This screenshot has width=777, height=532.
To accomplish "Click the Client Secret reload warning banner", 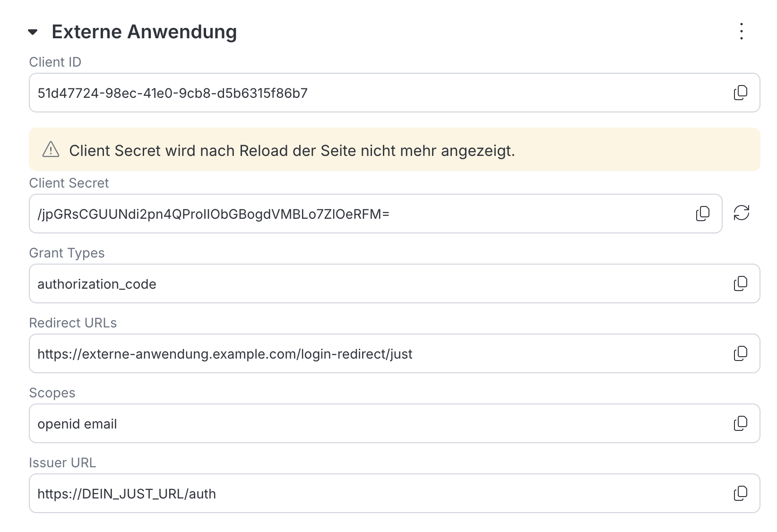I will tap(394, 149).
